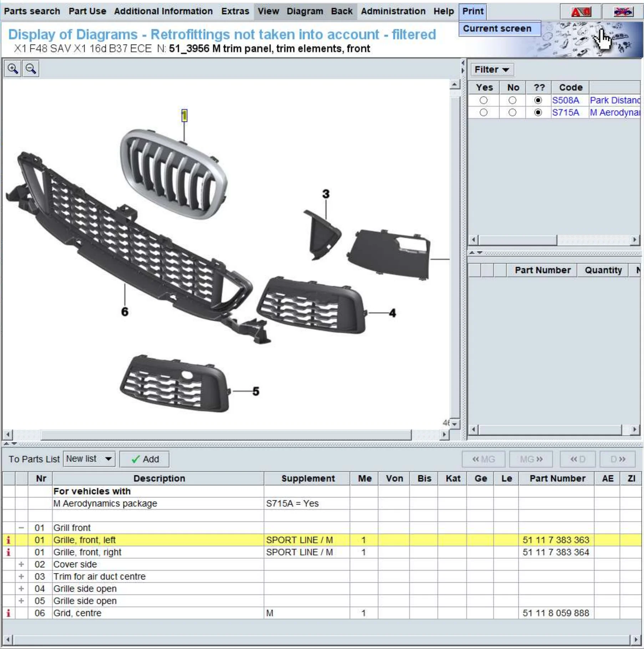Collapse the 01 Grill front group
644x649 pixels.
(21, 528)
